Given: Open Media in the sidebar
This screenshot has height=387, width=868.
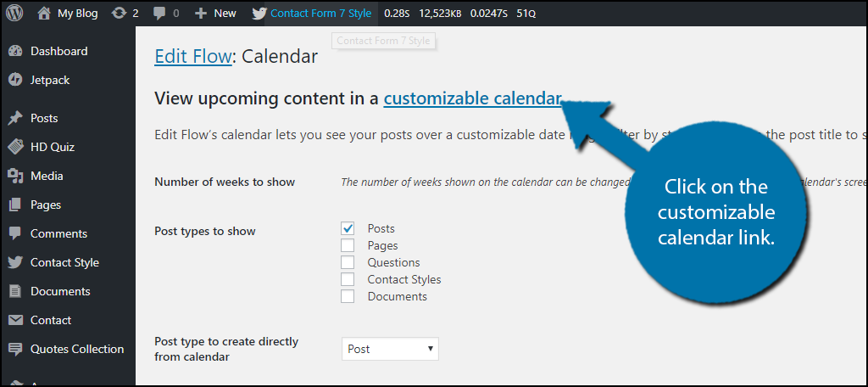Looking at the screenshot, I should tap(47, 176).
